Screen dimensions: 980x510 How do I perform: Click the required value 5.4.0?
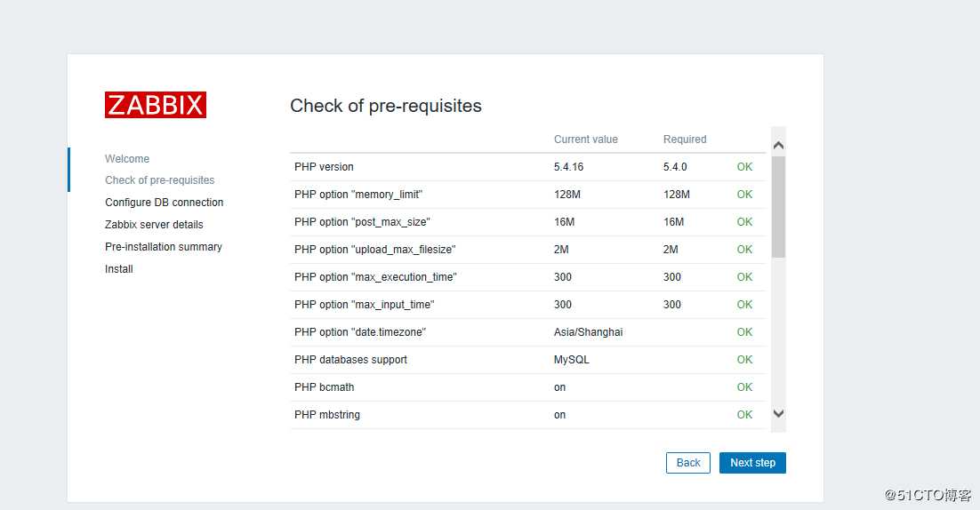(675, 167)
